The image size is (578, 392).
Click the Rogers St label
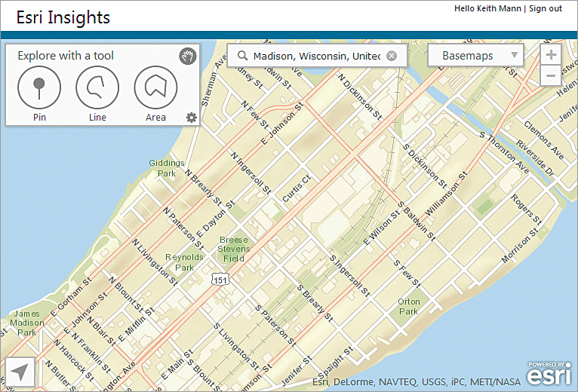pos(526,210)
